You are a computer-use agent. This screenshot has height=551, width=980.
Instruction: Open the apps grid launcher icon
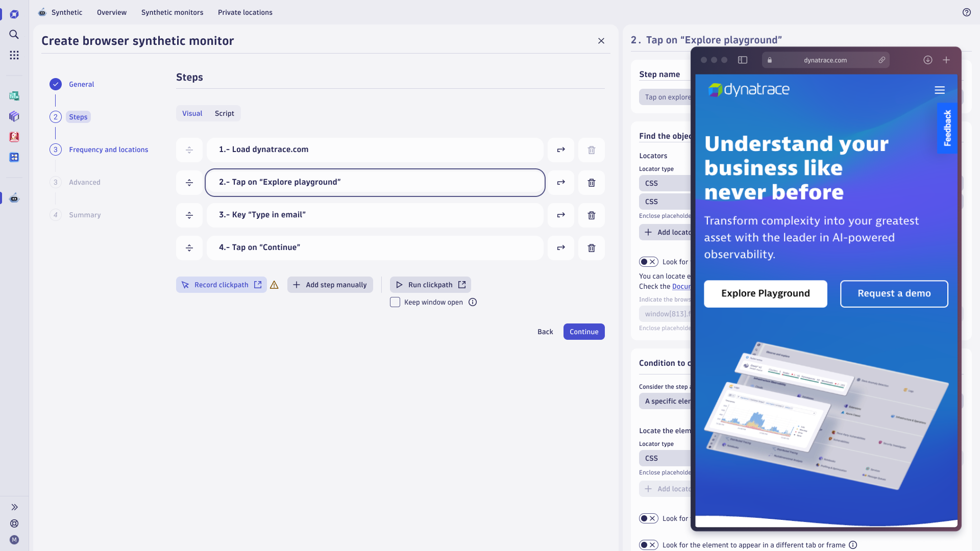14,55
